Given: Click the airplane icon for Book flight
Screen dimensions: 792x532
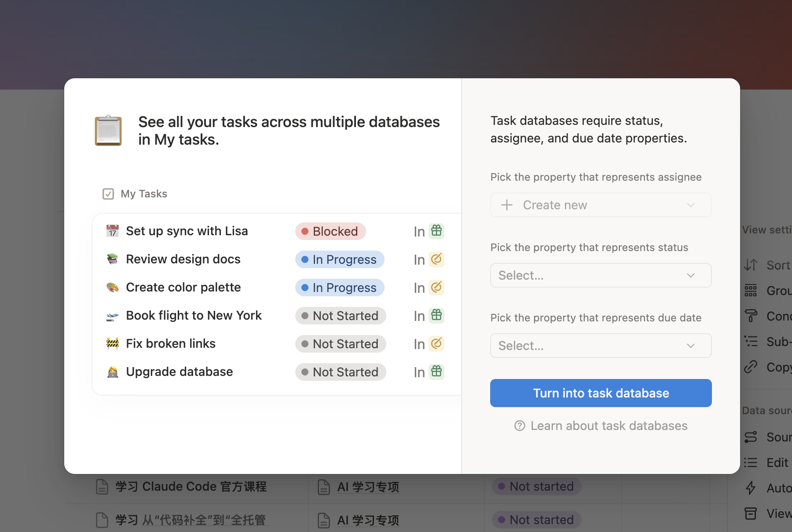Looking at the screenshot, I should 113,316.
